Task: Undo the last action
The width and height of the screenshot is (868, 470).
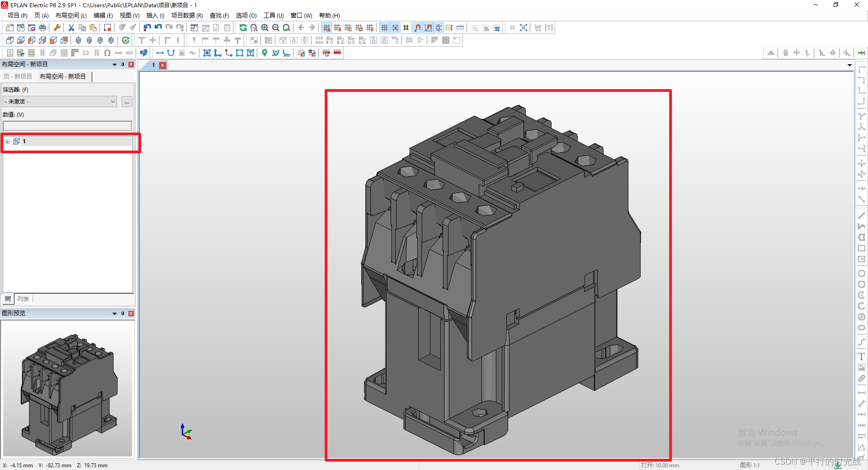Action: tap(146, 28)
